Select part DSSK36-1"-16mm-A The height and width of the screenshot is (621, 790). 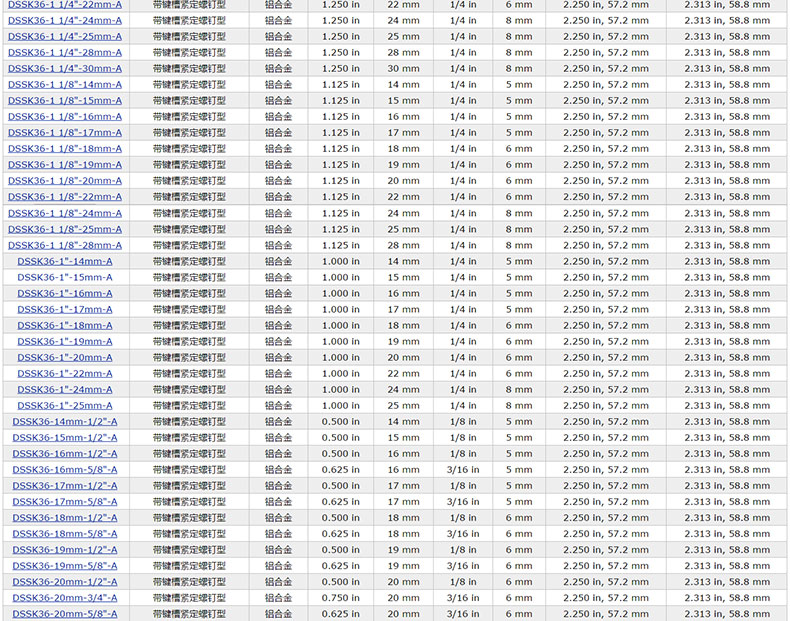pyautogui.click(x=65, y=293)
